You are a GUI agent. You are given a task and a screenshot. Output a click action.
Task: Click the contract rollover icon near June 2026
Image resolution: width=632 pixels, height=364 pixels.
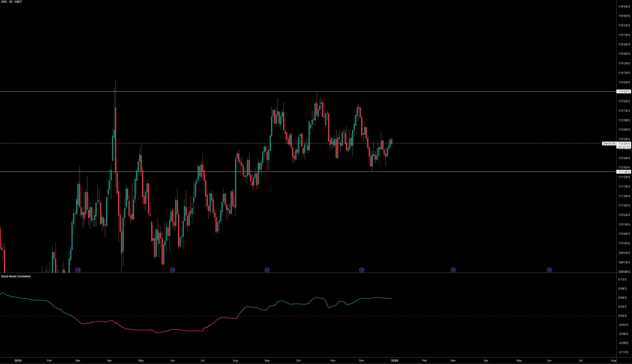coord(549,270)
